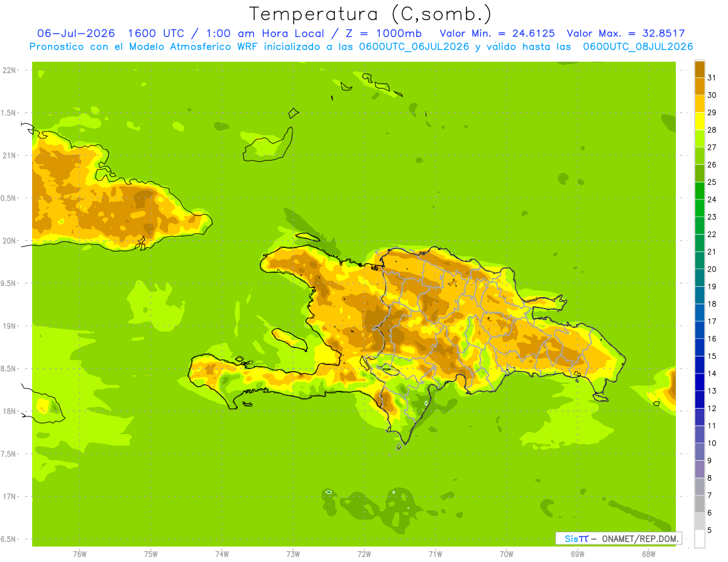Viewport: 728px width, 562px height.
Task: Click the "20N" latitude axis label
Action: coord(9,241)
